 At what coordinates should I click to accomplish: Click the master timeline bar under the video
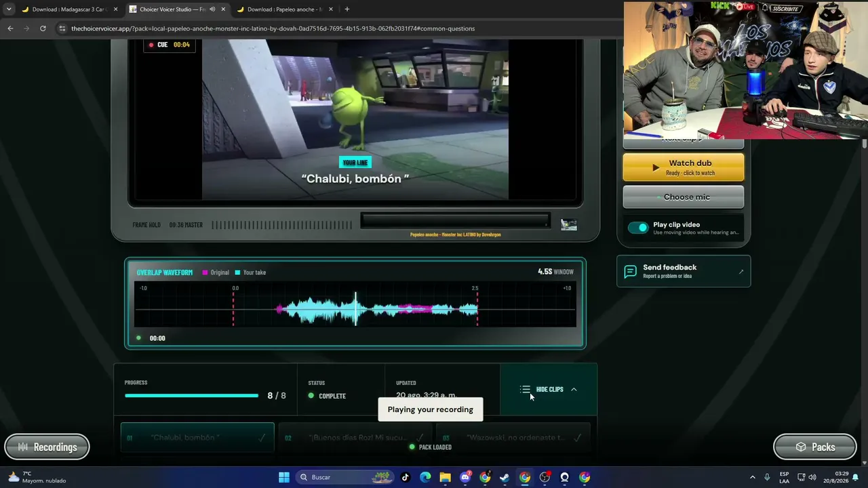click(455, 221)
